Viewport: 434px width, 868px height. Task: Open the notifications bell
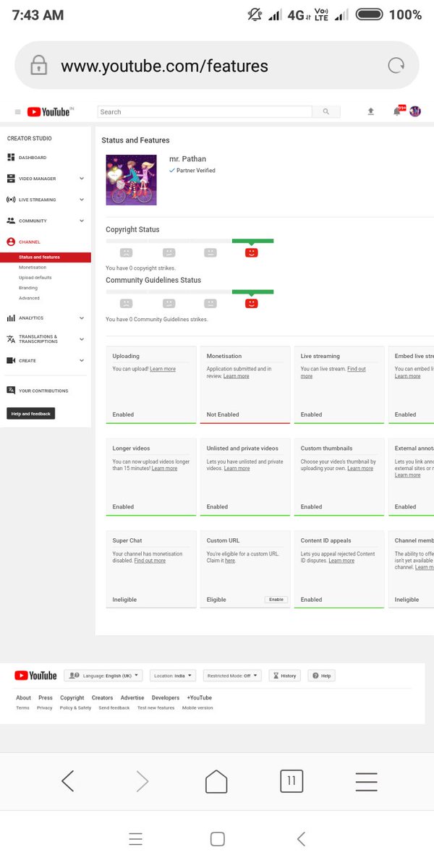[x=397, y=111]
